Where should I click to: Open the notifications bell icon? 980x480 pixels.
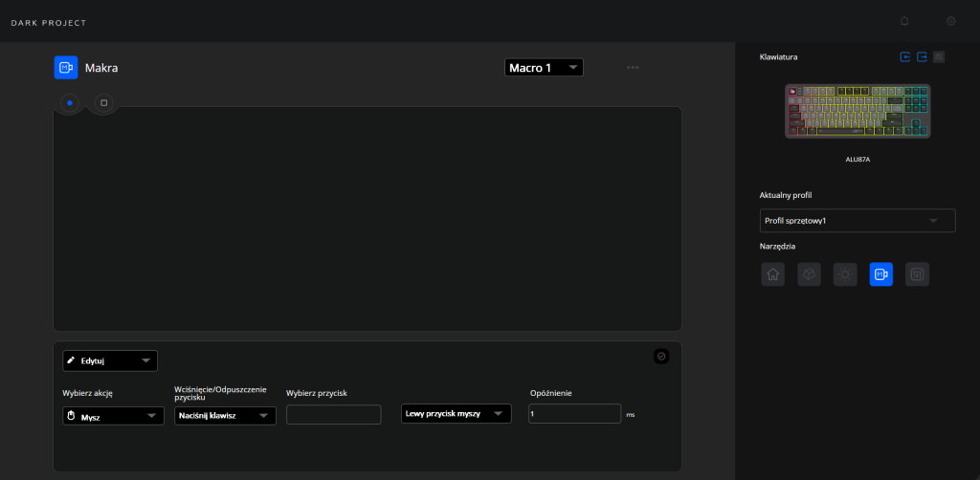pyautogui.click(x=905, y=21)
